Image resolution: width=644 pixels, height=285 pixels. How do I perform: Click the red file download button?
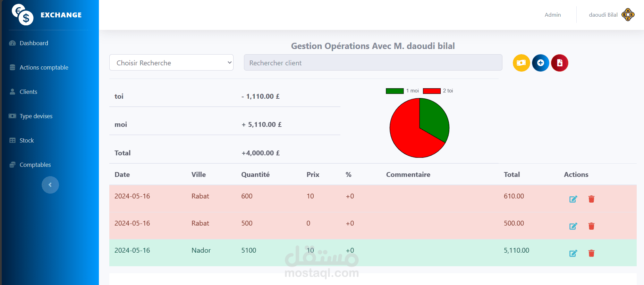pyautogui.click(x=560, y=63)
